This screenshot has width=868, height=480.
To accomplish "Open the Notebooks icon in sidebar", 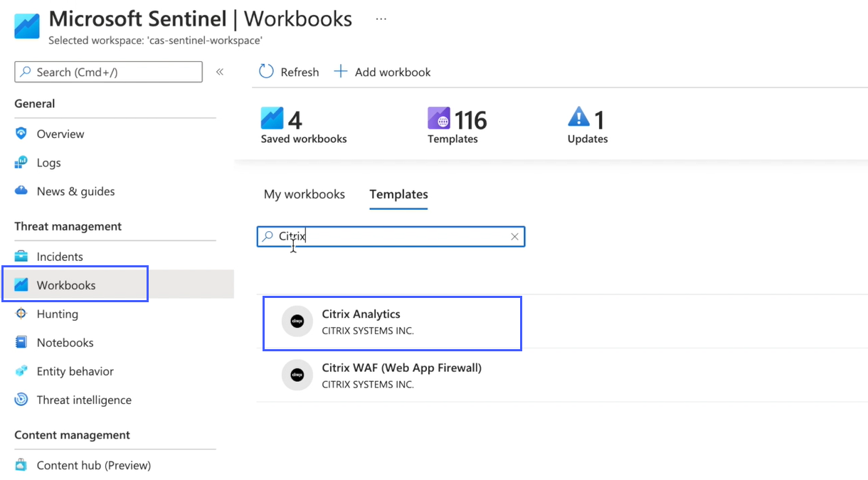I will click(x=21, y=343).
